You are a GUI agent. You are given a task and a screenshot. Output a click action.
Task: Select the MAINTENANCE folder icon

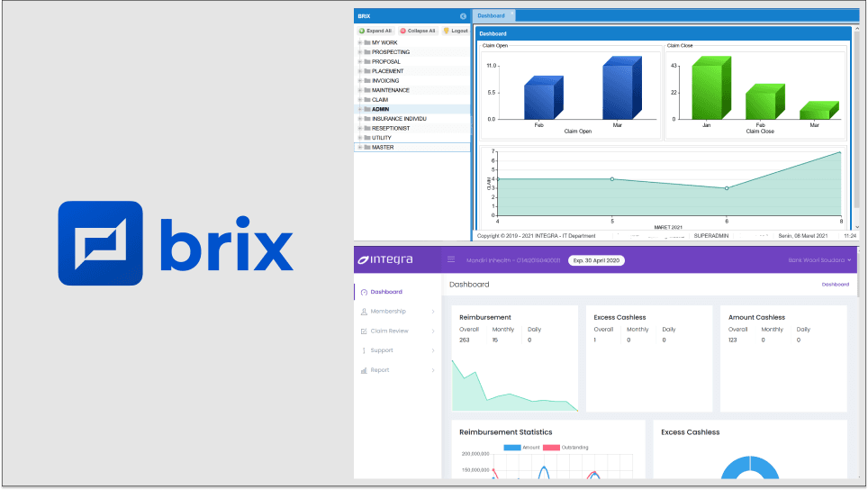click(367, 90)
